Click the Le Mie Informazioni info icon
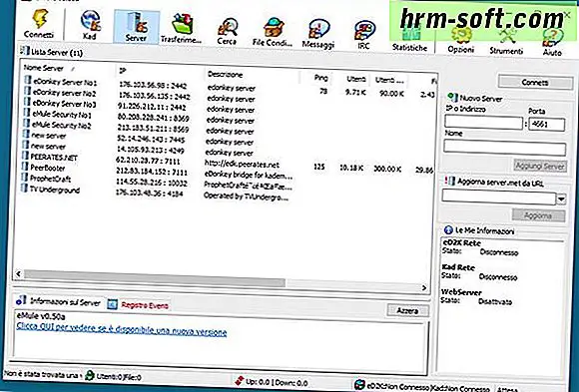The height and width of the screenshot is (392, 579). (448, 229)
